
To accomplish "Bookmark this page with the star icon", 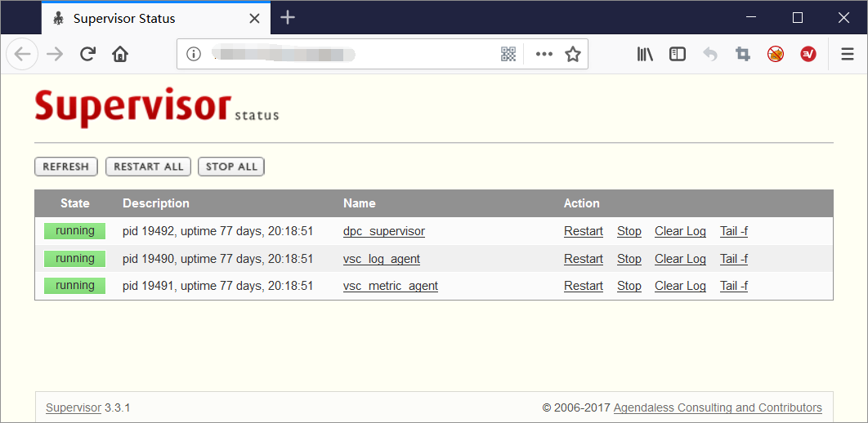I will pos(573,54).
